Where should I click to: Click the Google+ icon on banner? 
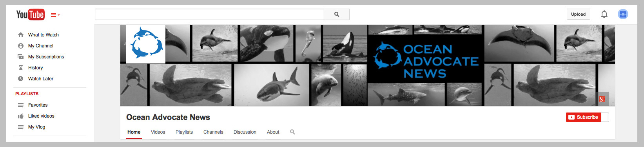click(602, 99)
